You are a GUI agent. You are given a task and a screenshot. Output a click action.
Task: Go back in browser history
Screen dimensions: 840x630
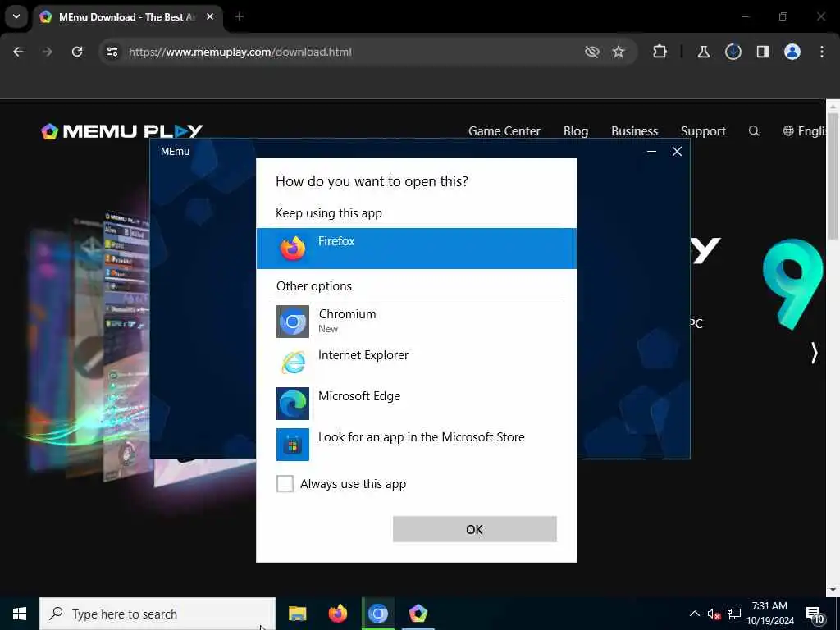18,52
